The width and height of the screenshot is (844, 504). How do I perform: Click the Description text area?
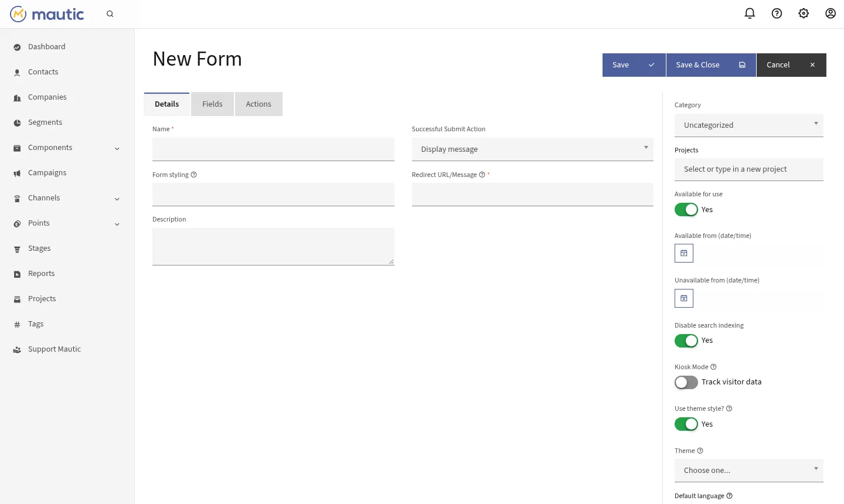(x=273, y=247)
